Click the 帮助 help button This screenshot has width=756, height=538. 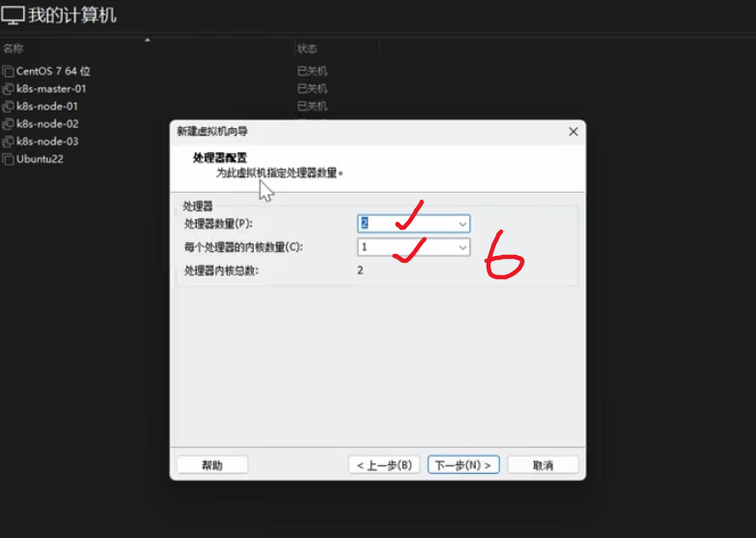point(212,465)
